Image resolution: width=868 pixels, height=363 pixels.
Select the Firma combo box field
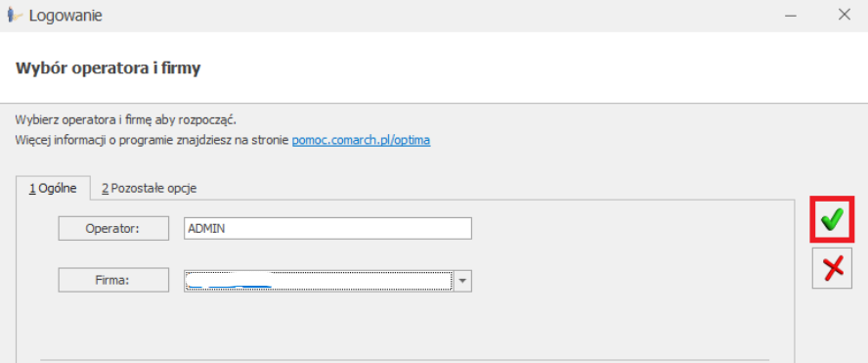(327, 281)
